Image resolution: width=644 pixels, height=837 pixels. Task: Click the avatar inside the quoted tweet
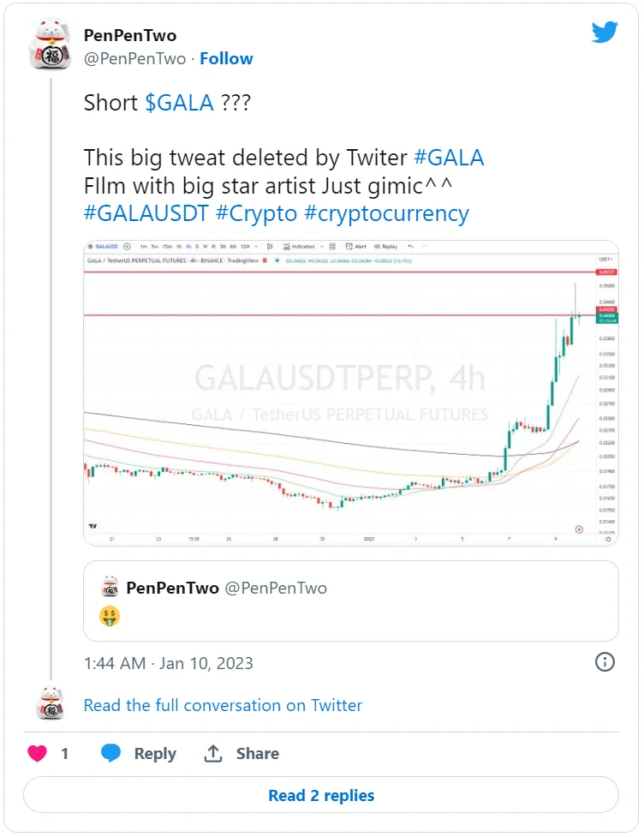point(110,588)
